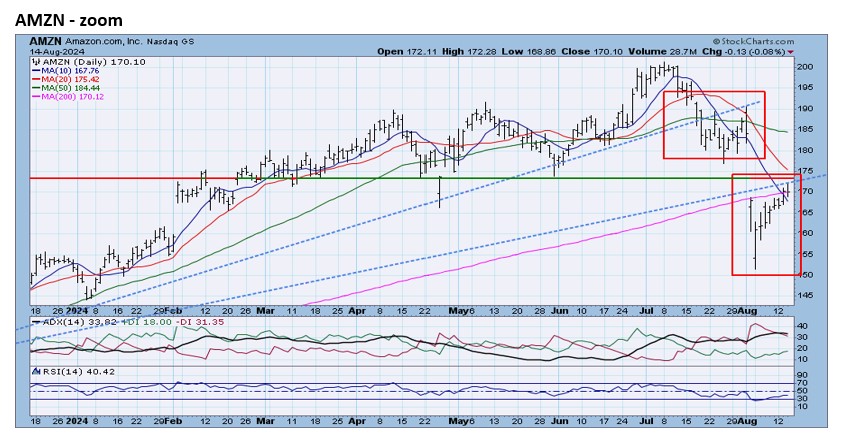
Task: Click the MA(50) 184.44 legend entry
Action: [69, 88]
